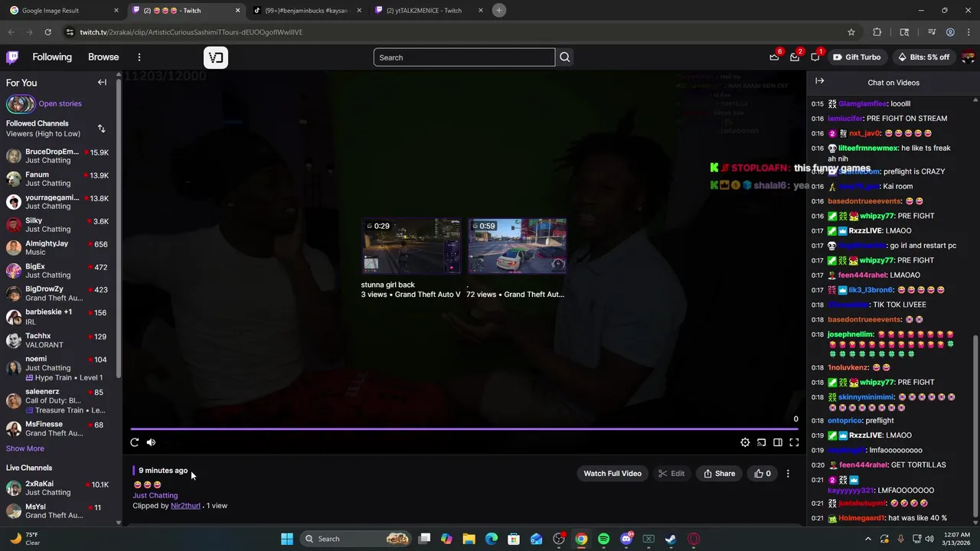This screenshot has height=551, width=980.
Task: Open player settings gear
Action: tap(745, 442)
